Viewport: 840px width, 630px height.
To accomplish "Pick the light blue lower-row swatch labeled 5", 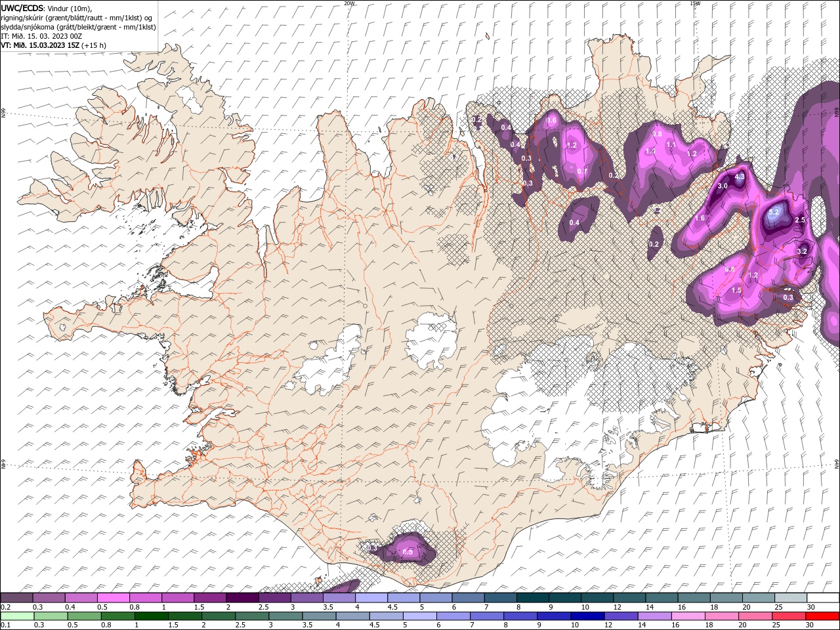I will click(x=419, y=616).
